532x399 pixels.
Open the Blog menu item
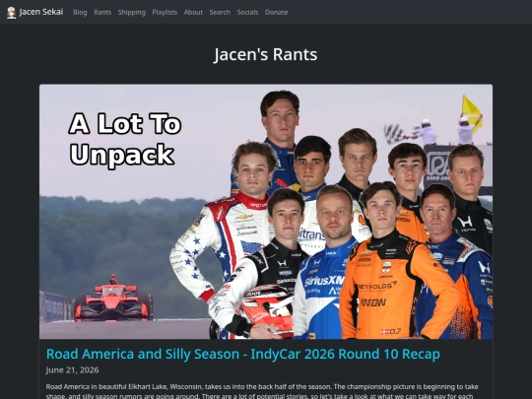coord(80,12)
